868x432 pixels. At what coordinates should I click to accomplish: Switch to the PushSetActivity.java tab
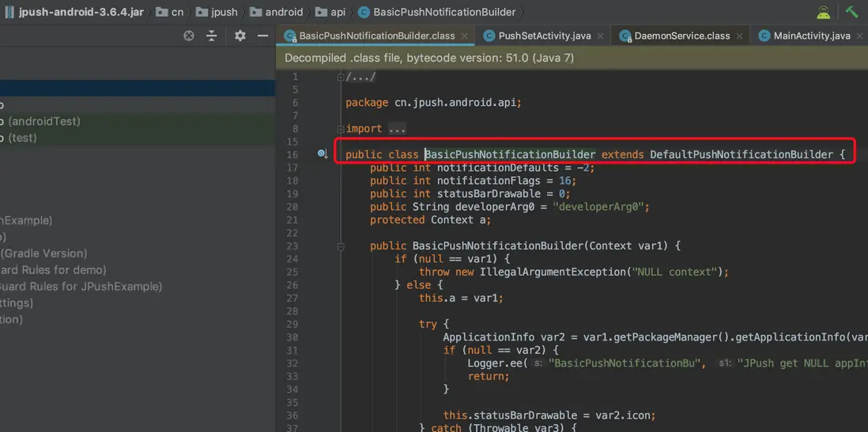(x=544, y=36)
